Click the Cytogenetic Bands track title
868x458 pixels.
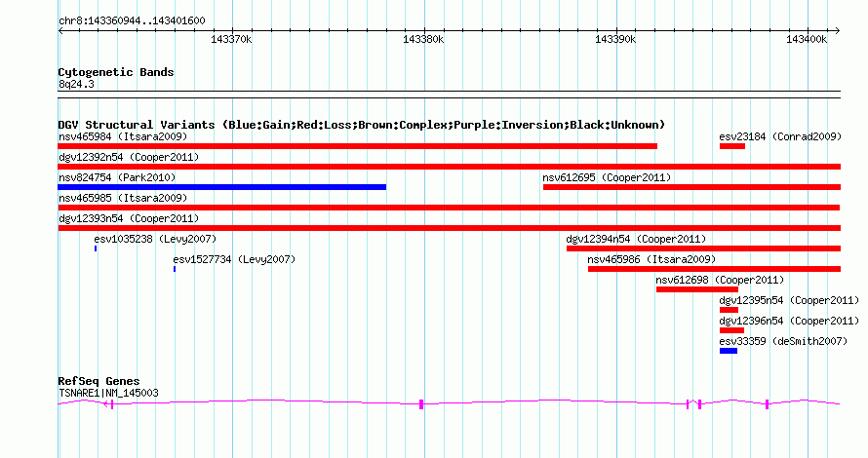[116, 72]
